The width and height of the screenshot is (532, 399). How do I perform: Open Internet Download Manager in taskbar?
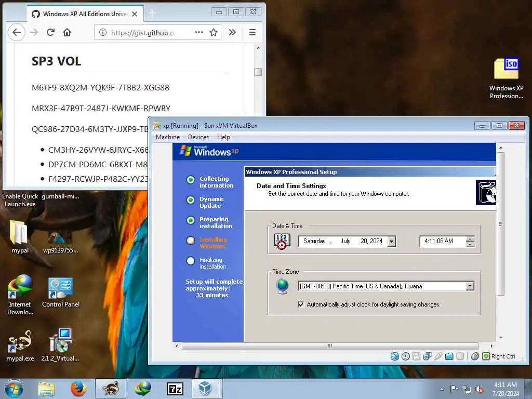pos(143,389)
